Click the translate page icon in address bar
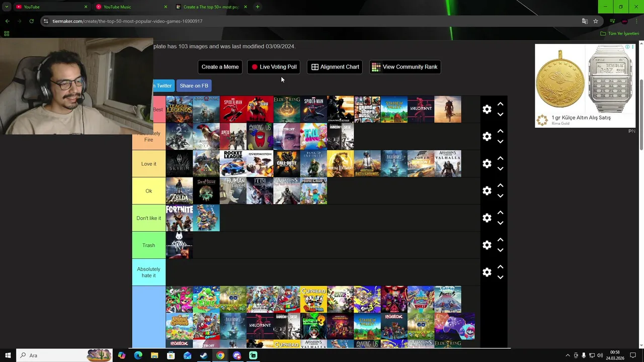This screenshot has height=362, width=644. pyautogui.click(x=585, y=21)
